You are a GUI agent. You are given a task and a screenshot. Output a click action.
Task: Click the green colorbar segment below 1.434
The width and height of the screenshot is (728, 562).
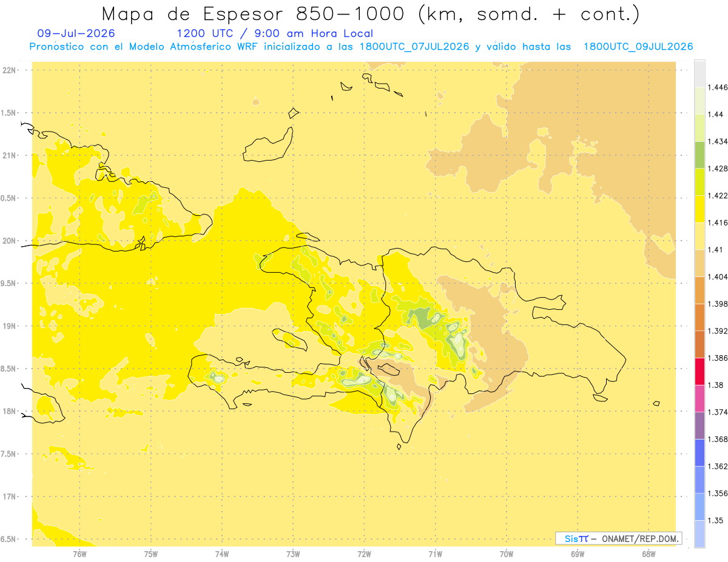pyautogui.click(x=699, y=154)
